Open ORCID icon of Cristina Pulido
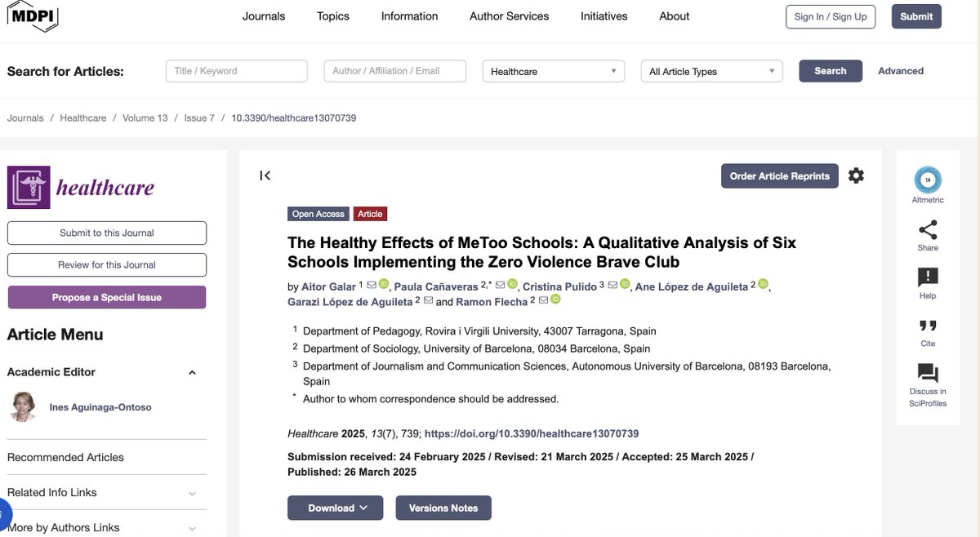The height and width of the screenshot is (537, 980). pos(624,284)
